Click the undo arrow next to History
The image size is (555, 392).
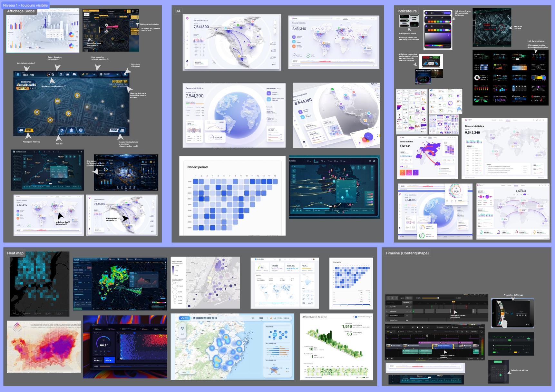coord(478,359)
